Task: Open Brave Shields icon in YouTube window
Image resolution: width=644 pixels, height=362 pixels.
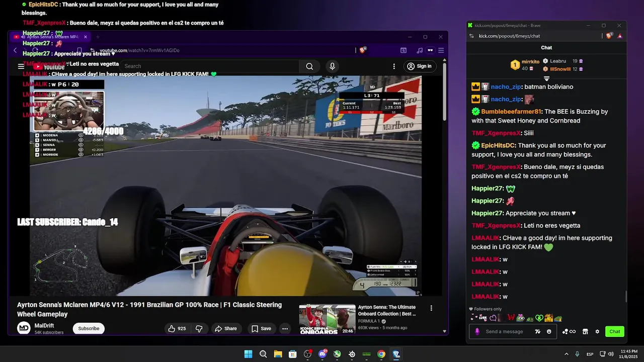Action: tap(363, 50)
